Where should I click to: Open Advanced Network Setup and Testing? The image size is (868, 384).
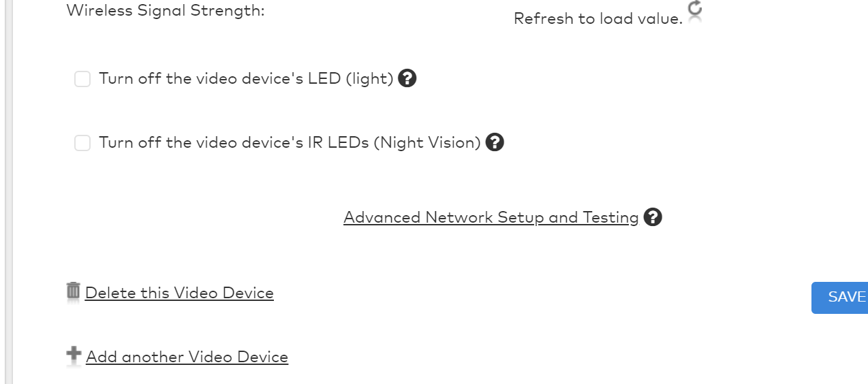click(491, 217)
